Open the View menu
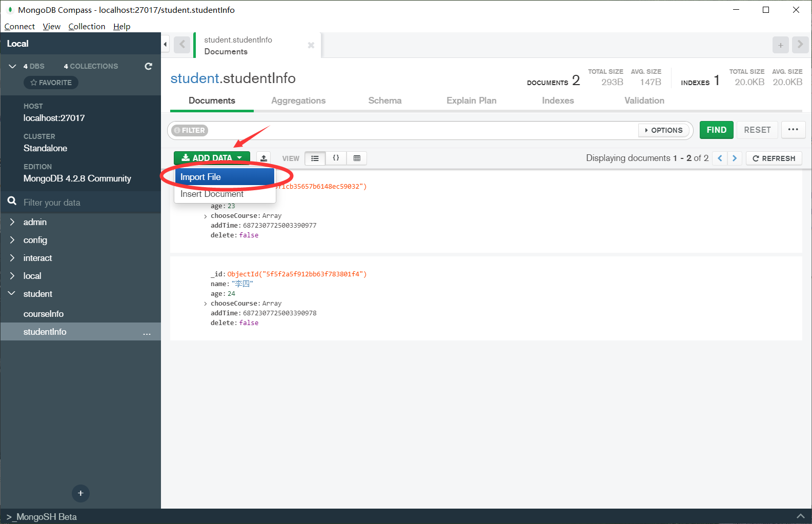The height and width of the screenshot is (524, 812). (51, 26)
